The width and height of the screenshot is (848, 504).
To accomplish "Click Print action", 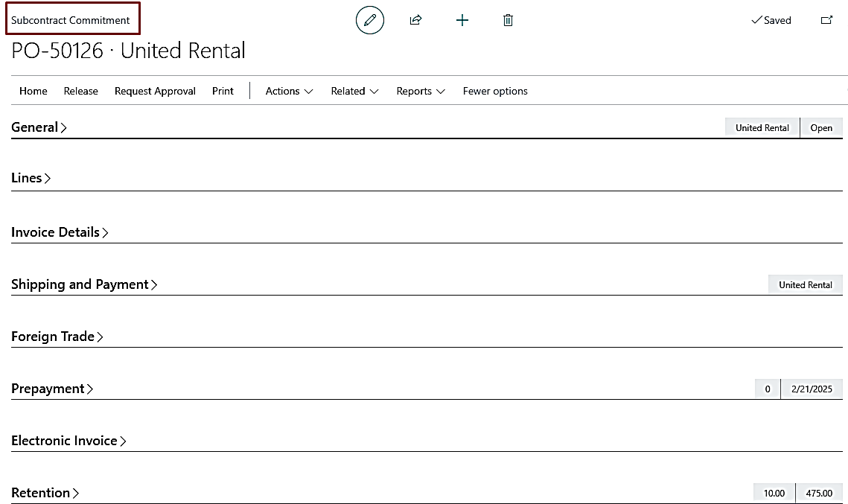I will tap(223, 91).
